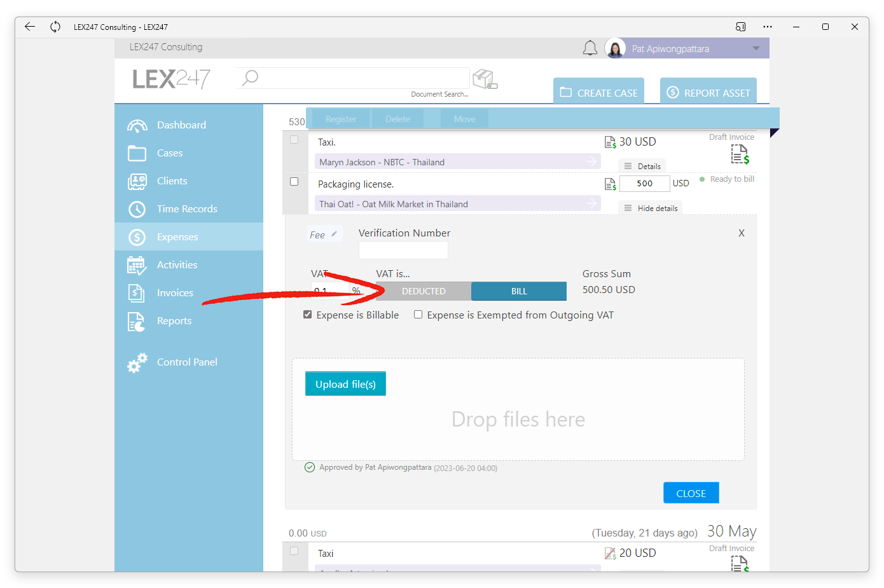Screen dimensions: 884x588
Task: Click the Register toolbar button
Action: [341, 119]
